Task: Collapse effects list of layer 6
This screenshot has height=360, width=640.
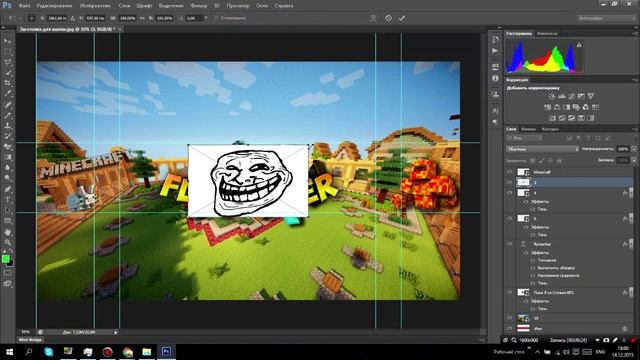Action: point(632,219)
